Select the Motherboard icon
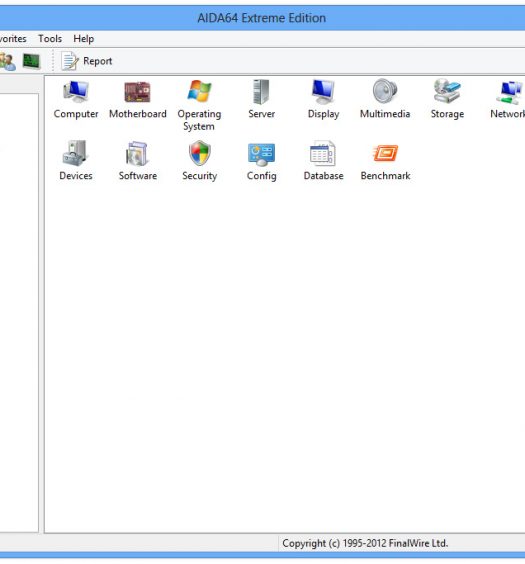 (x=137, y=92)
